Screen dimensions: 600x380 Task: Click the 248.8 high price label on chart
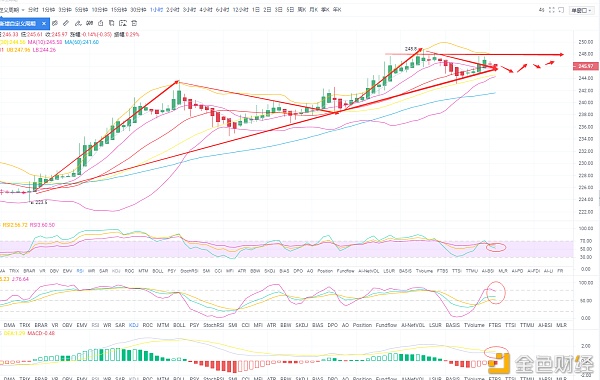pos(411,49)
